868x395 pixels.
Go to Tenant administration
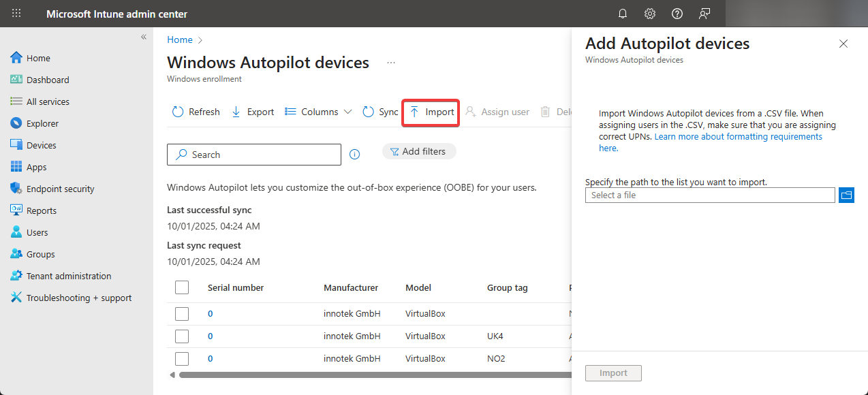click(68, 276)
